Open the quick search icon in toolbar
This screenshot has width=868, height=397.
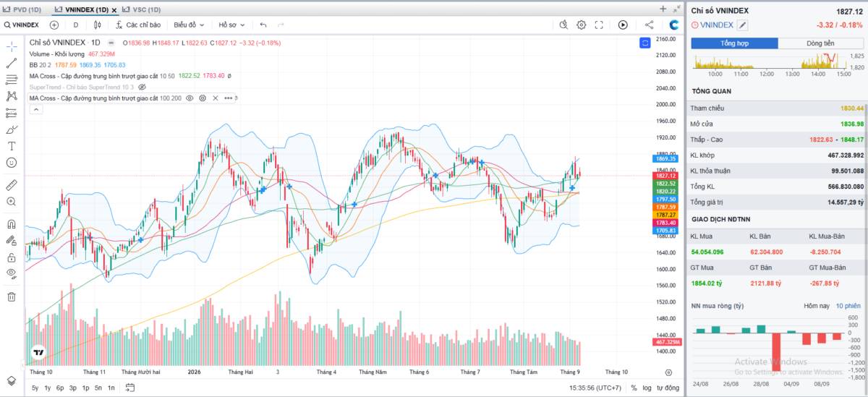pyautogui.click(x=564, y=25)
